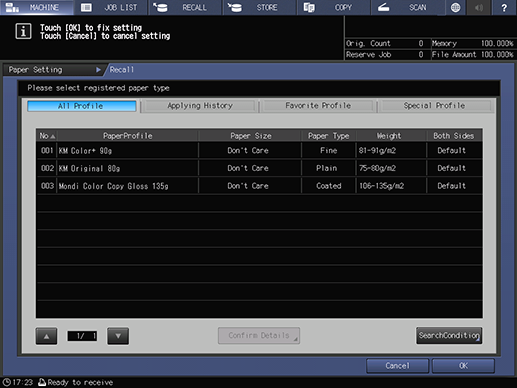This screenshot has height=388, width=517.
Task: Click the MACHINE tab's machine icon
Action: [x=12, y=7]
